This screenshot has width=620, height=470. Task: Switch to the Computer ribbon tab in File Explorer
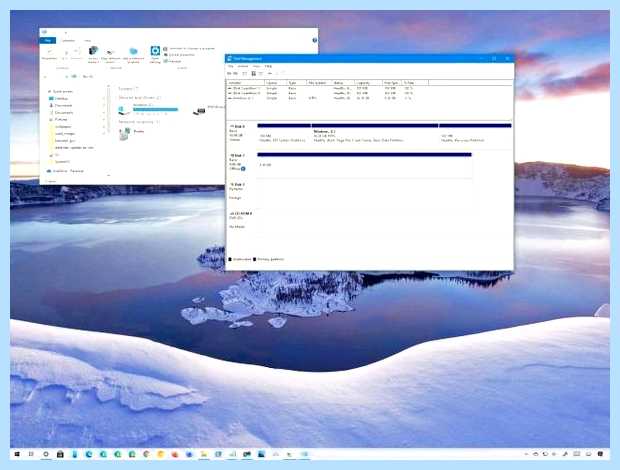tap(68, 40)
